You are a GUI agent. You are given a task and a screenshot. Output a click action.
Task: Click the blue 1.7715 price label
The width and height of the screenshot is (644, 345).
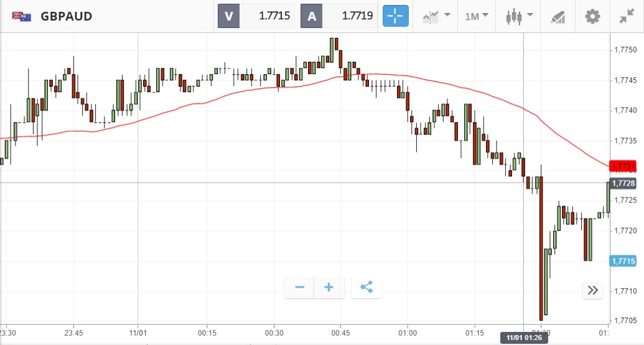tap(623, 261)
